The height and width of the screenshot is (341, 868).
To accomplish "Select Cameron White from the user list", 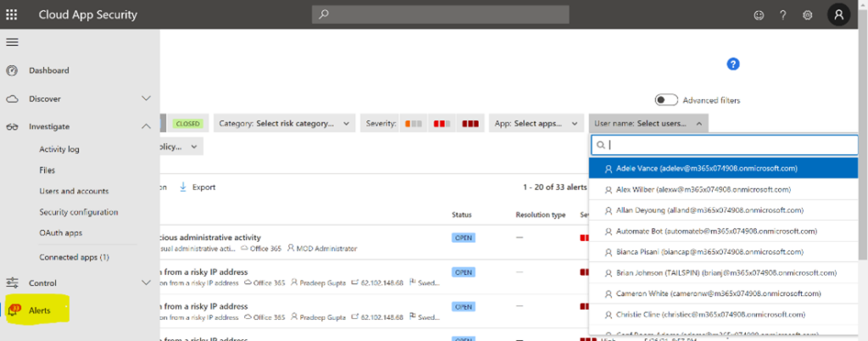I will [x=724, y=293].
